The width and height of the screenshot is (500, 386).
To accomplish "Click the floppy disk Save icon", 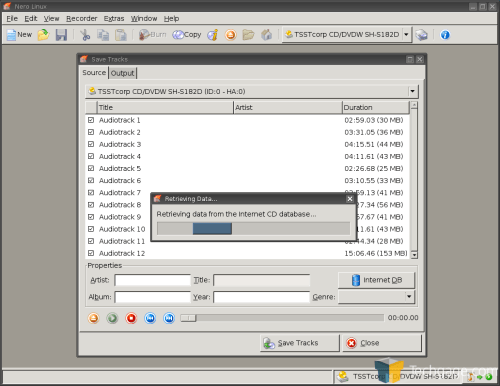I will coord(61,35).
